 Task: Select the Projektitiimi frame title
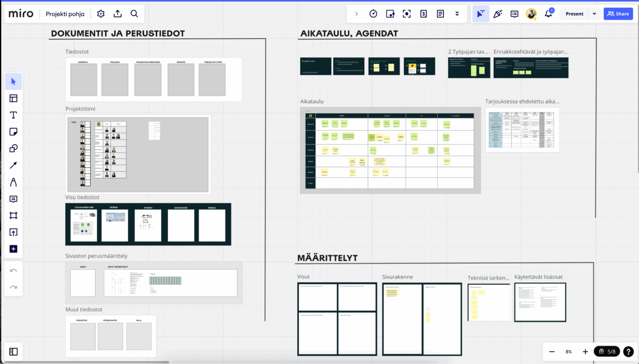[x=80, y=109]
